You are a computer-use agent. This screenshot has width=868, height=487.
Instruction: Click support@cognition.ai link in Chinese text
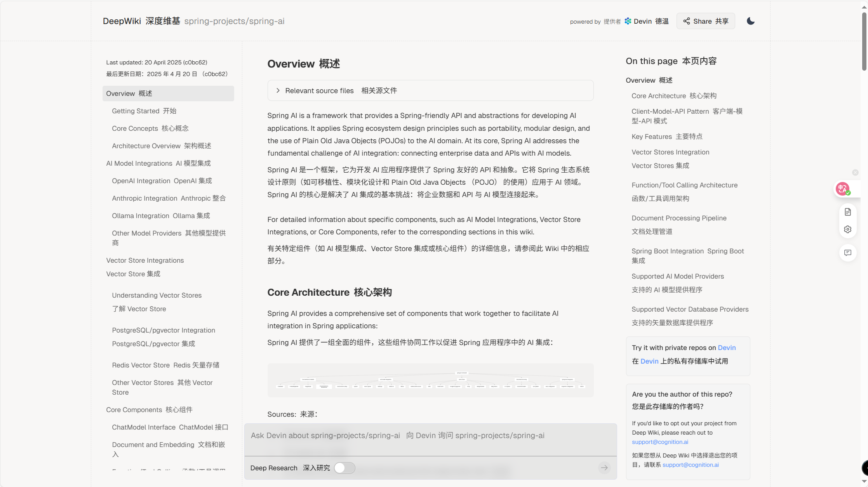pyautogui.click(x=691, y=465)
